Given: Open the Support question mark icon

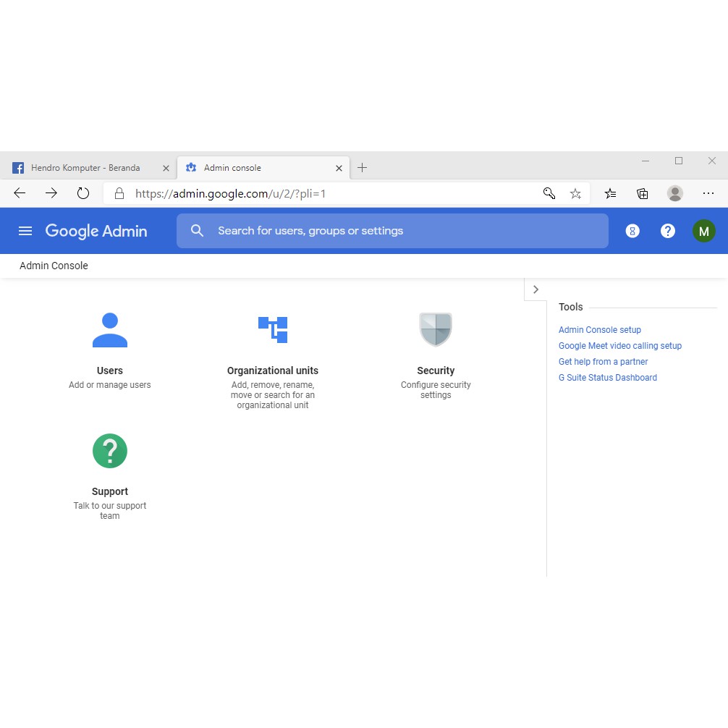Looking at the screenshot, I should click(110, 451).
